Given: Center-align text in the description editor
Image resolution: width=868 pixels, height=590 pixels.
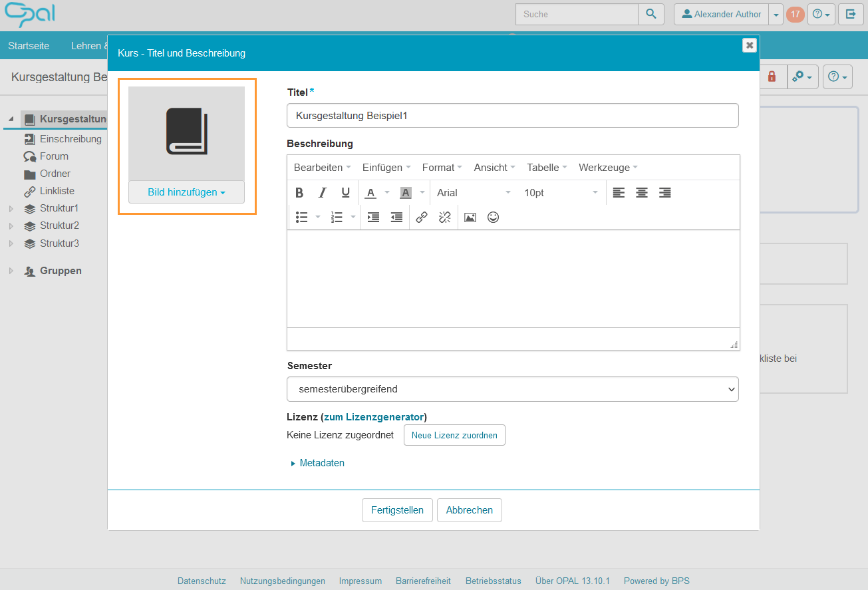Looking at the screenshot, I should [642, 193].
